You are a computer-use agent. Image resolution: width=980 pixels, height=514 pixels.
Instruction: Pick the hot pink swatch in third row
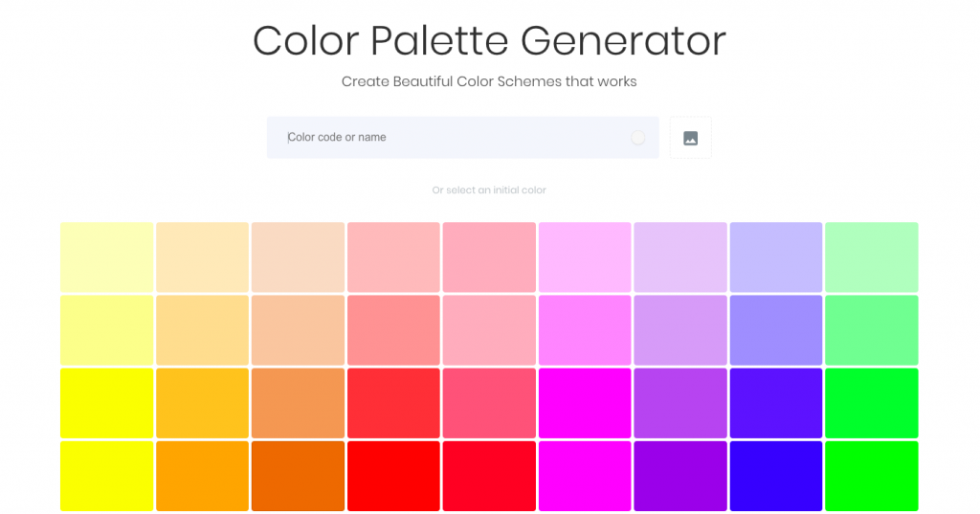point(489,403)
